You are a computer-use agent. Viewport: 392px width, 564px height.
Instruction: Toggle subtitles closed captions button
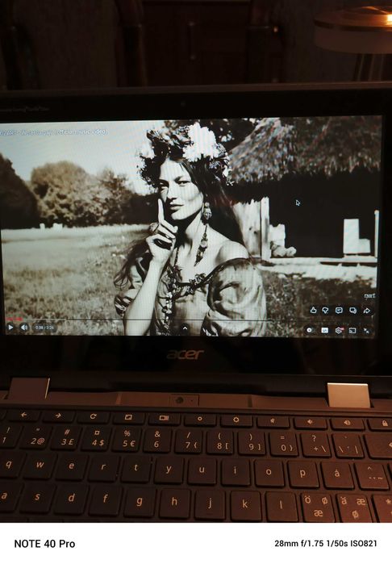[324, 330]
